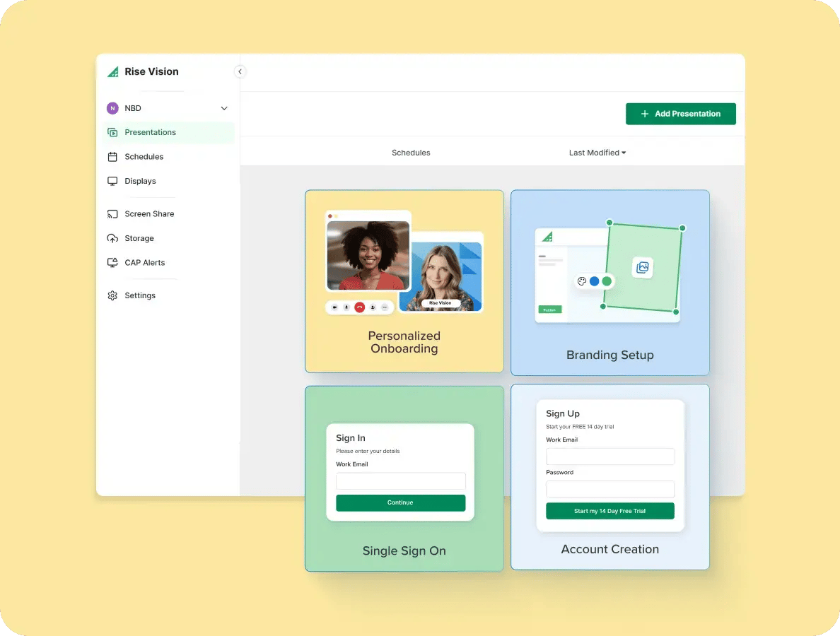This screenshot has height=636, width=840.
Task: Click the Presentations icon in the sidebar
Action: click(112, 132)
